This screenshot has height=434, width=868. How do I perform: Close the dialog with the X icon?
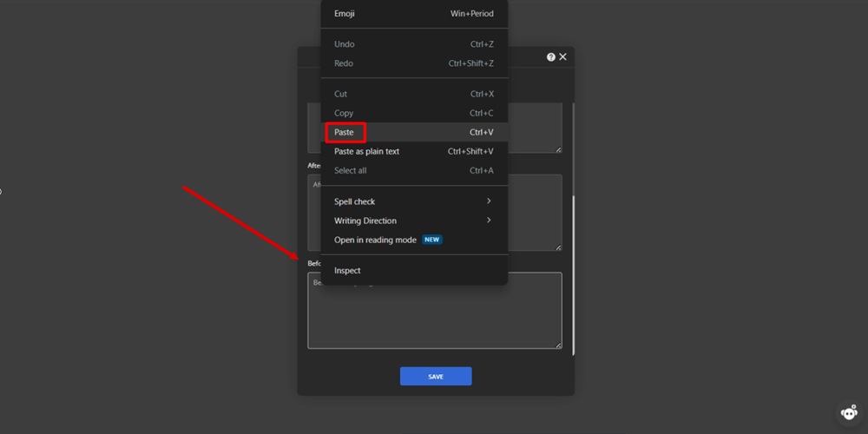click(563, 57)
